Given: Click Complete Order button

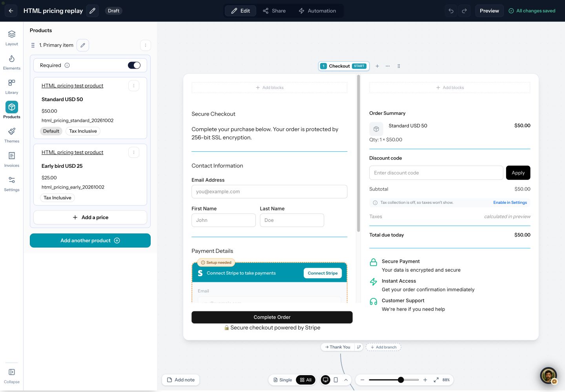Looking at the screenshot, I should click(272, 317).
